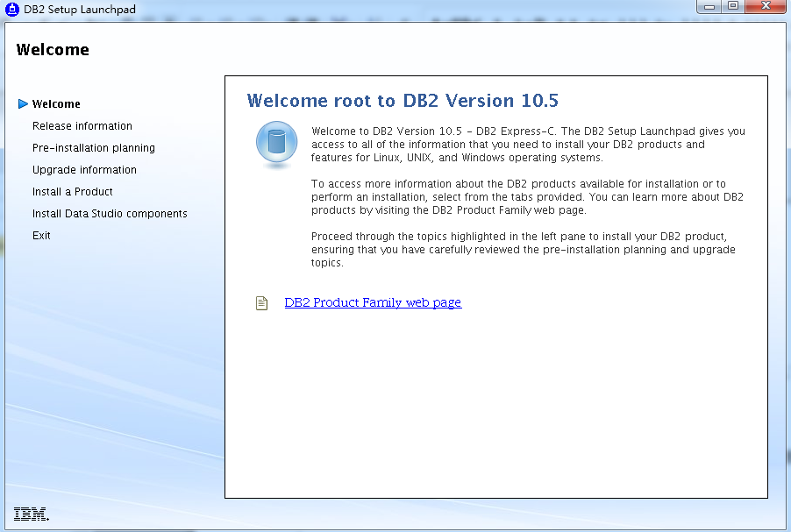Select the Welcome topic in left pane
Image resolution: width=791 pixels, height=532 pixels.
tap(56, 104)
